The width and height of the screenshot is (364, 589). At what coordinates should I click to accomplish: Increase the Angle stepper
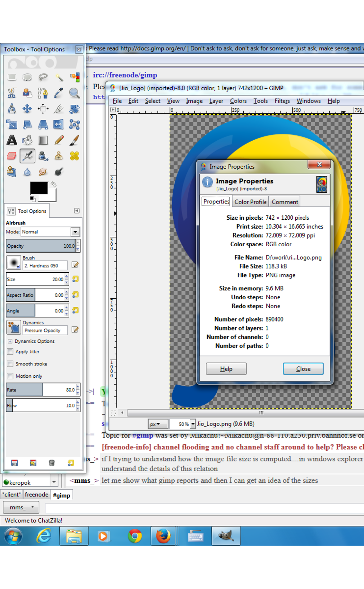(x=66, y=308)
